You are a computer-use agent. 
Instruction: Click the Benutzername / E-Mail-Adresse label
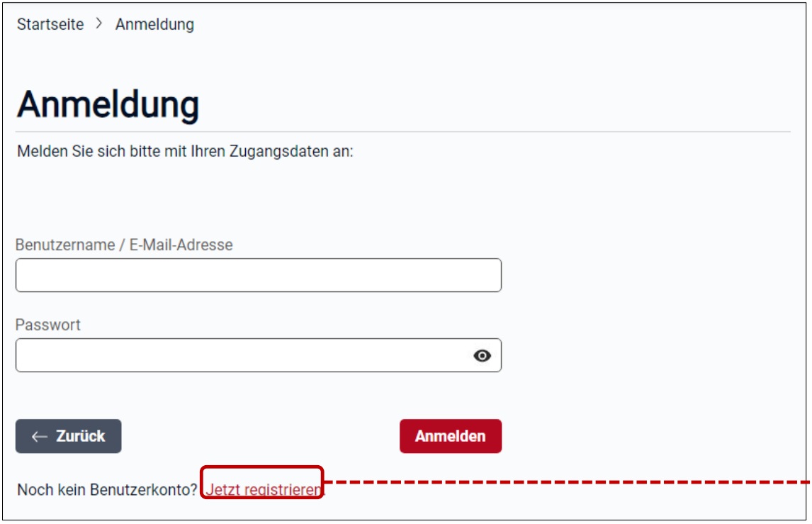(124, 245)
